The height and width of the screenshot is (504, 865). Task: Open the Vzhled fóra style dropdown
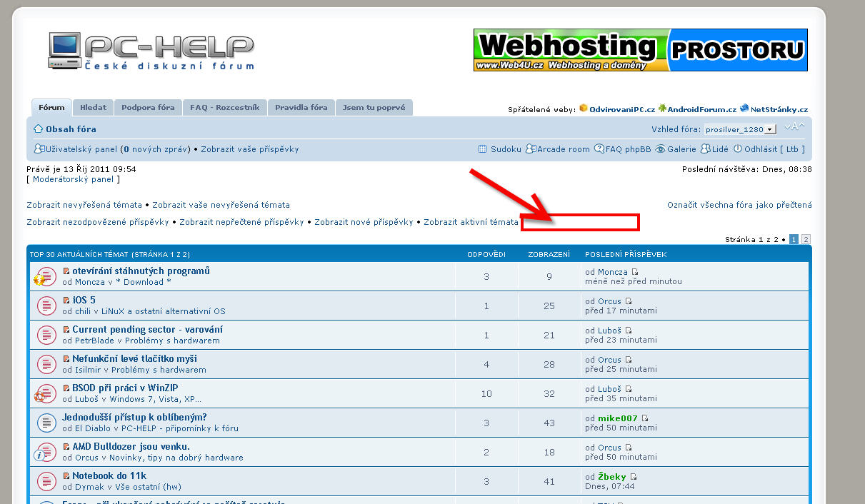[740, 130]
